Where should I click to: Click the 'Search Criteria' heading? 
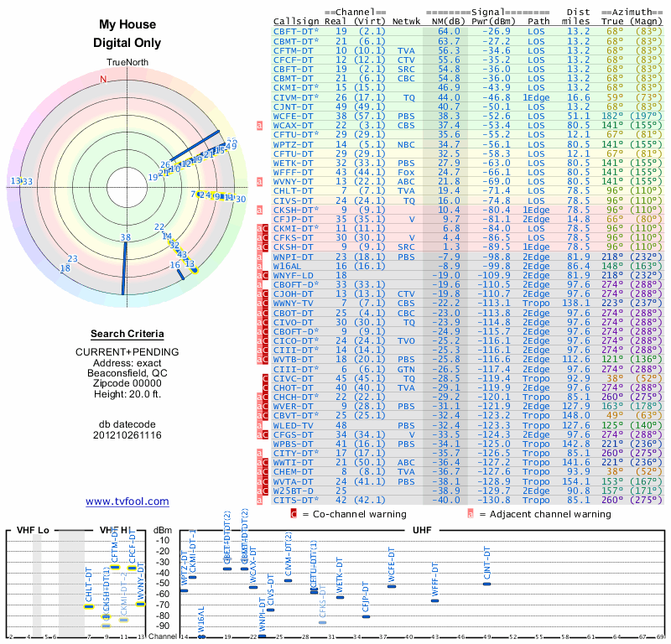127,334
